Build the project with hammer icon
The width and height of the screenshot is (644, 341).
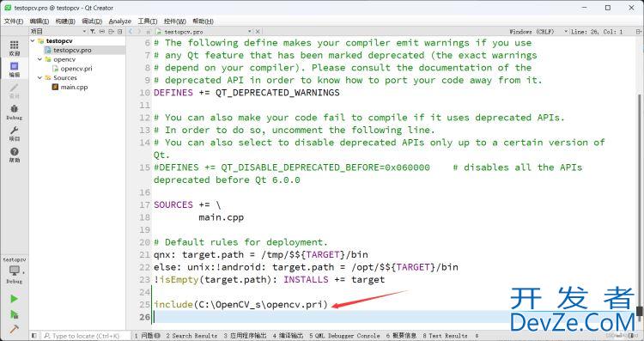[14, 329]
